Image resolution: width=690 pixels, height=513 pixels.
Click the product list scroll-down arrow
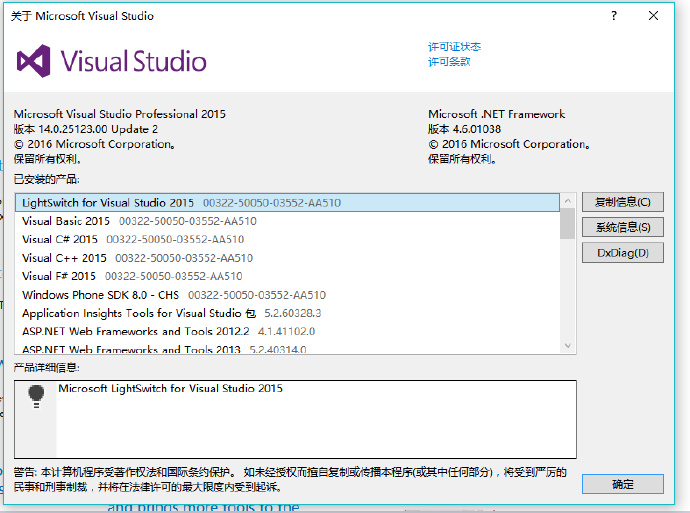tap(568, 346)
